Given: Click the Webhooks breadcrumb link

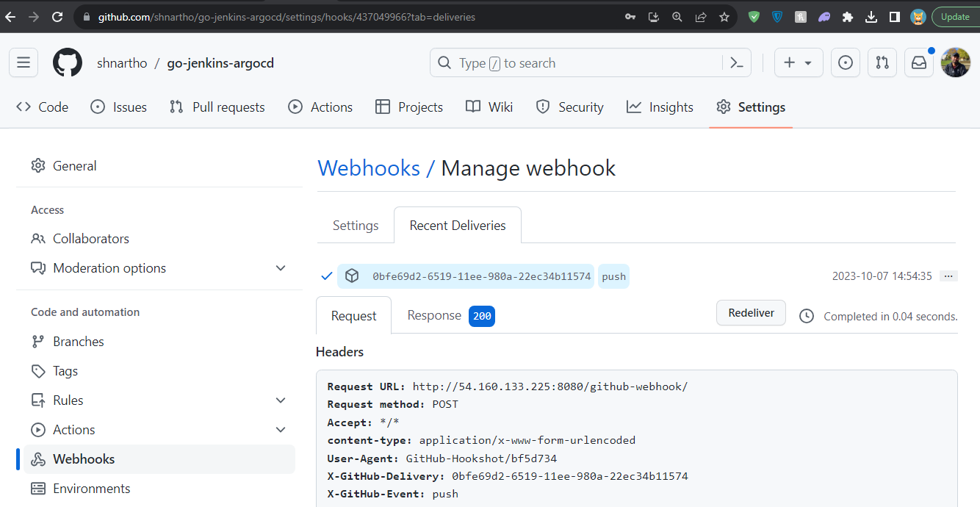Looking at the screenshot, I should click(x=369, y=168).
